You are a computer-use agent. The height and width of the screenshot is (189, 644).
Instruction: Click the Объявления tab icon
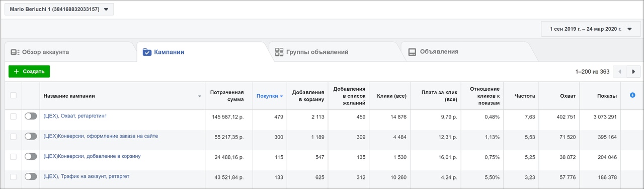coord(412,52)
